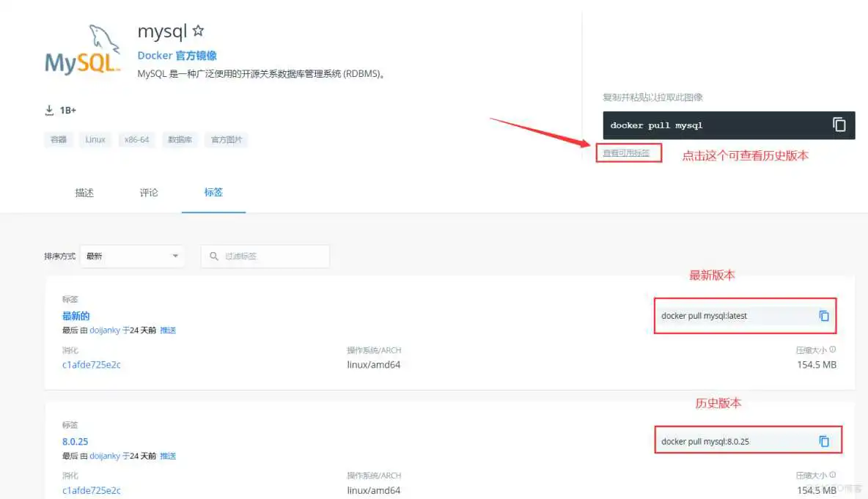
Task: Click the 最新的 tag link
Action: coord(75,316)
